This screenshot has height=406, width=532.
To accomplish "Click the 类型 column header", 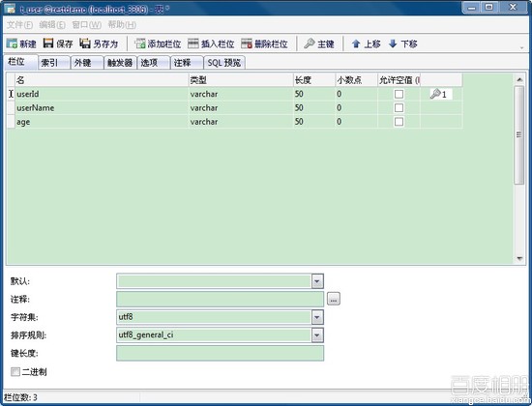I will point(241,80).
